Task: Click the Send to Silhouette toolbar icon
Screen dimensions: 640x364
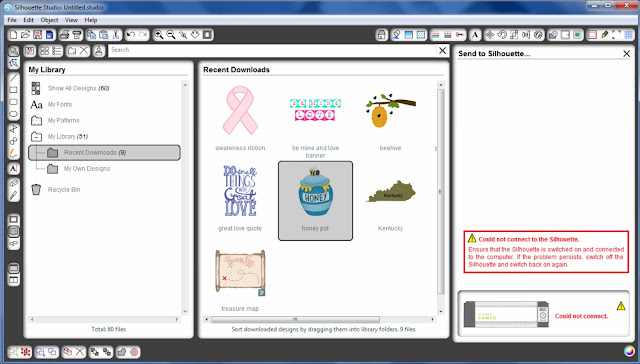Action: [77, 35]
